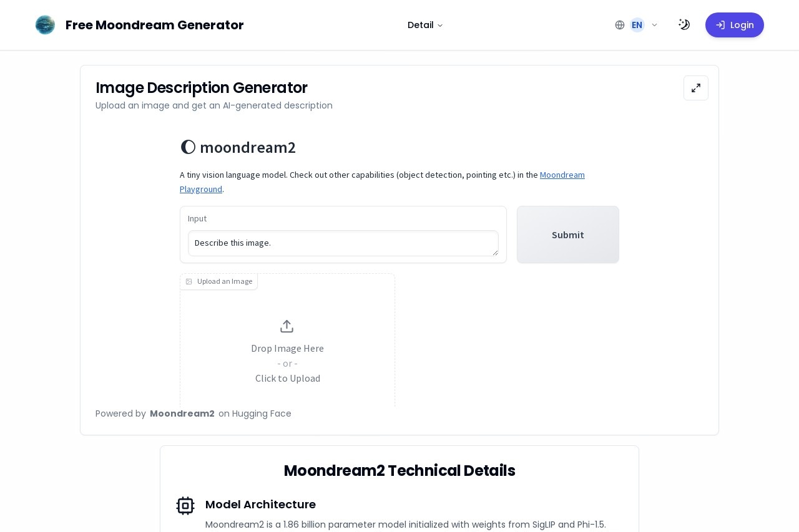
Task: Click the Model Architecture heading
Action: (x=260, y=505)
